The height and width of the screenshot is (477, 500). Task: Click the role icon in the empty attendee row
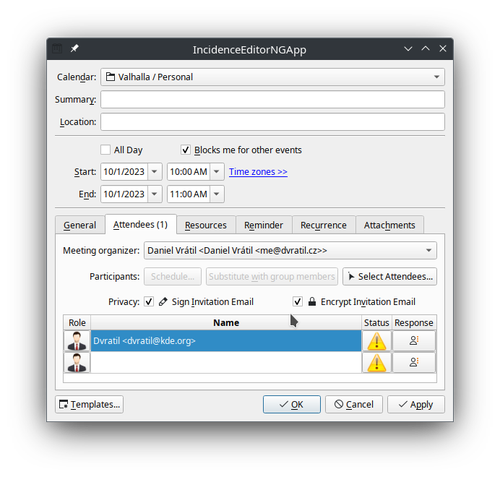coord(77,363)
